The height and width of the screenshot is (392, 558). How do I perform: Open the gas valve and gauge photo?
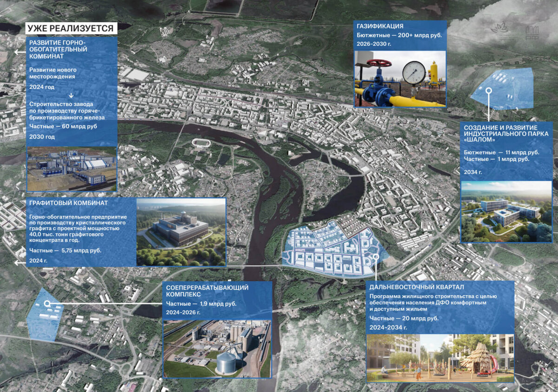click(400, 79)
